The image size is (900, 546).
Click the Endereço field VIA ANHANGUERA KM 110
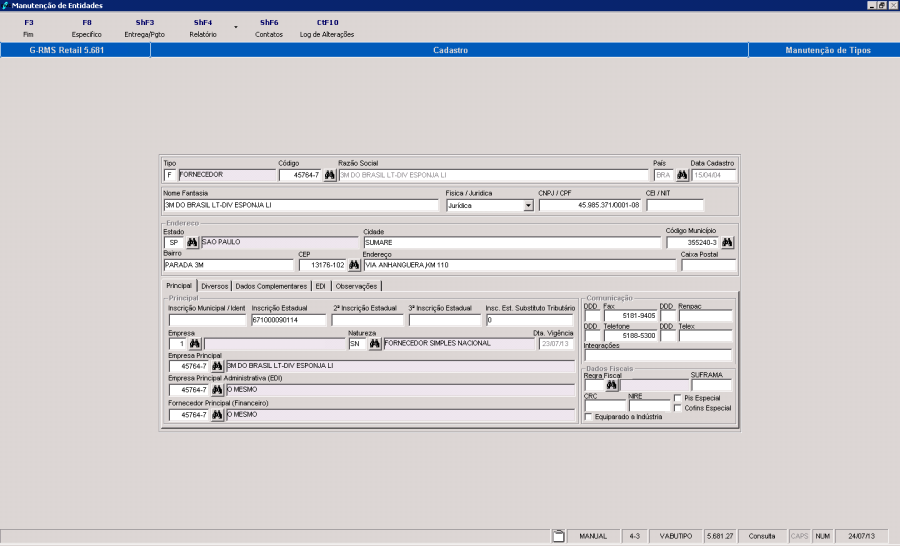point(520,265)
